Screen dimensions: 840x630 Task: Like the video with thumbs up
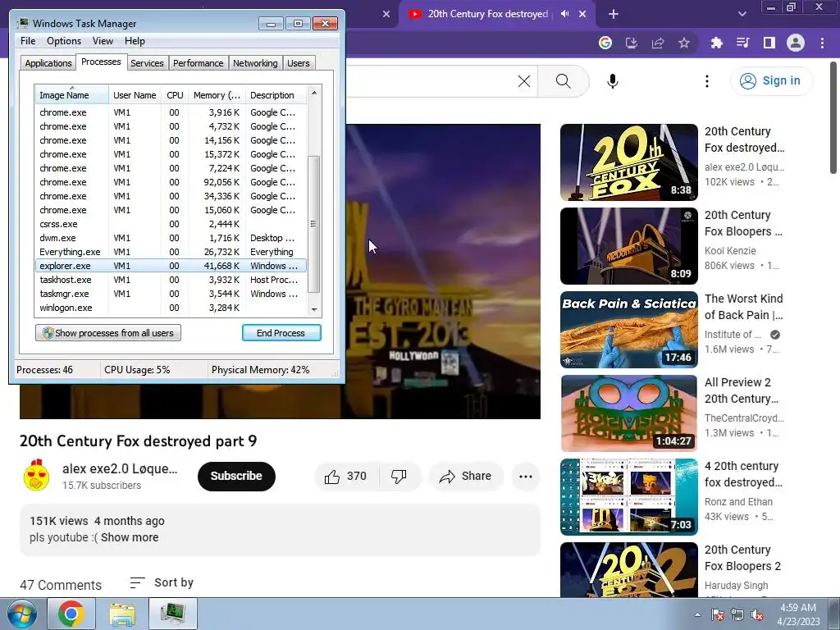click(345, 477)
